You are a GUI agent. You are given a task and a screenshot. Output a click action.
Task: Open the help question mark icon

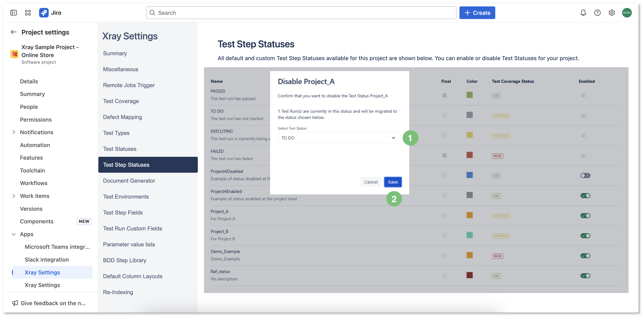[x=597, y=13]
